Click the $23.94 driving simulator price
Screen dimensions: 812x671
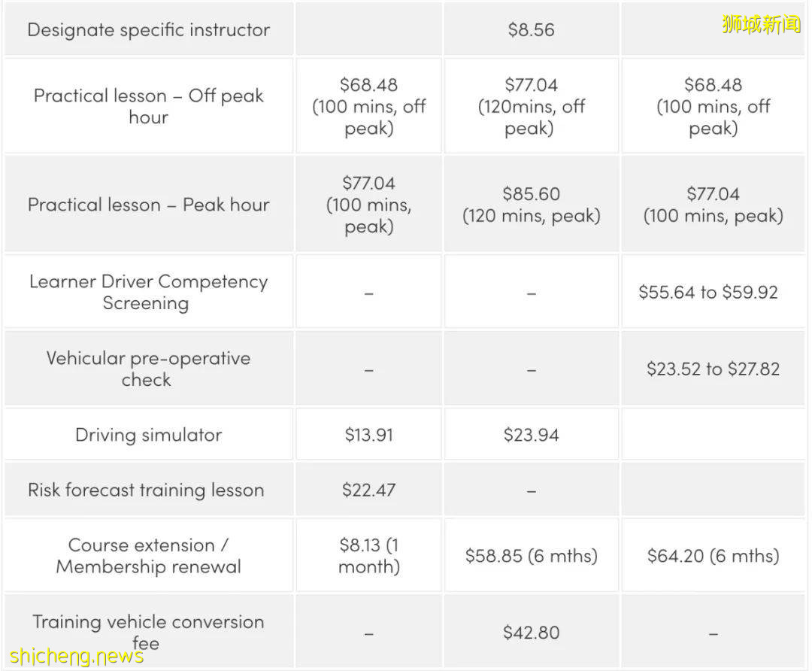531,435
